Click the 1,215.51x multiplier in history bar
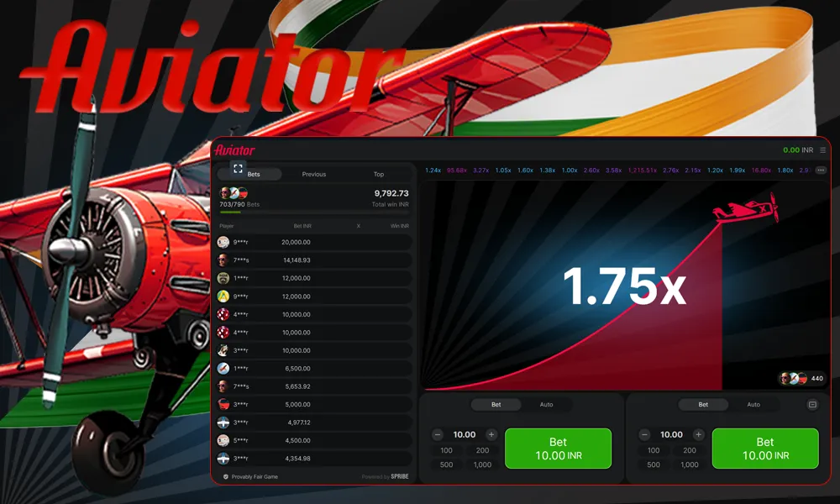 [x=642, y=171]
